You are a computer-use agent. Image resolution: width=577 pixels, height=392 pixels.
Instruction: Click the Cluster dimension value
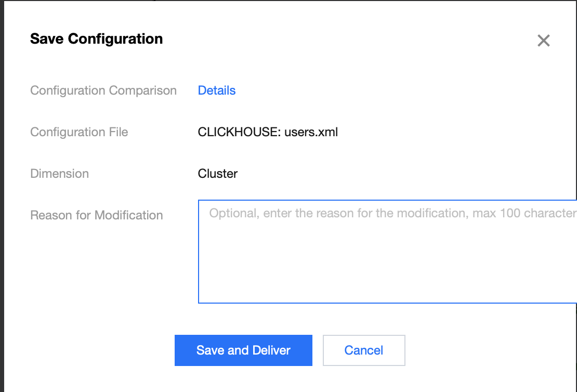pos(217,174)
